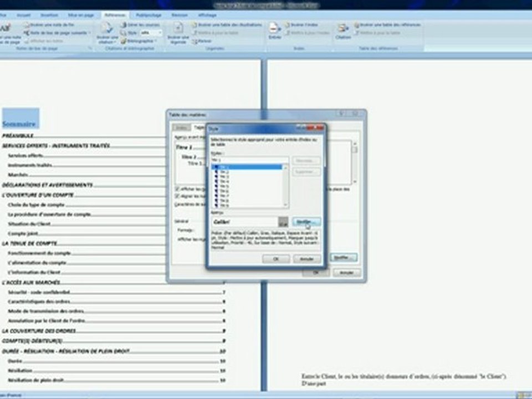This screenshot has height=399, width=532.
Task: Click preview scrollbar in Table des matières dialog
Action: click(355, 163)
